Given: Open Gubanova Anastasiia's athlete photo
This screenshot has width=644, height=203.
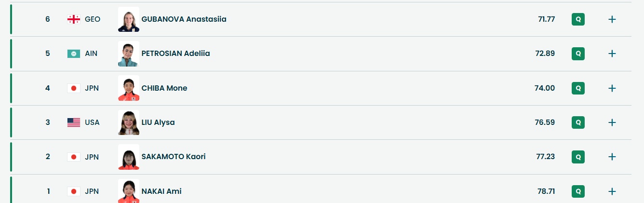Looking at the screenshot, I should 129,19.
